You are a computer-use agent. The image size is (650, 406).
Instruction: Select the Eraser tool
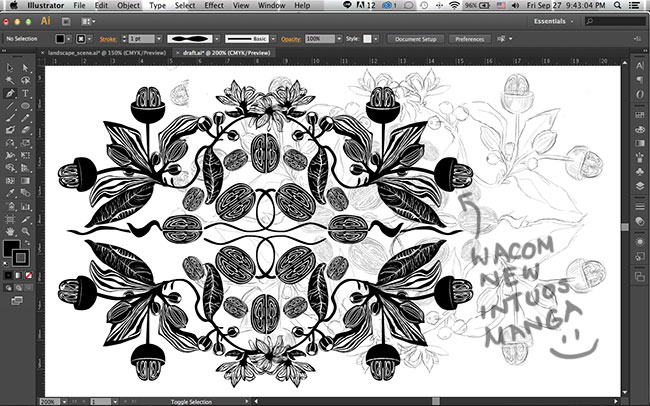pos(25,131)
